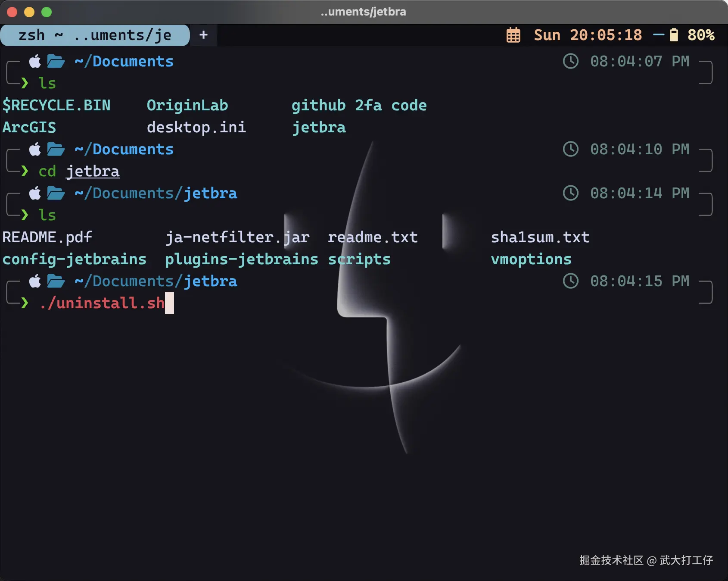Click jetbra in the Documents ls output

(319, 128)
